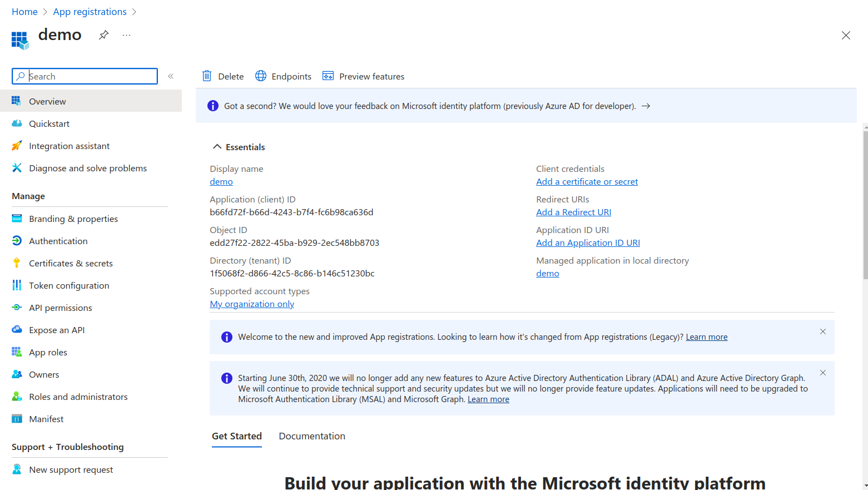Click the Diagnose and solve problems wrench icon
The height and width of the screenshot is (490, 868).
(x=17, y=168)
